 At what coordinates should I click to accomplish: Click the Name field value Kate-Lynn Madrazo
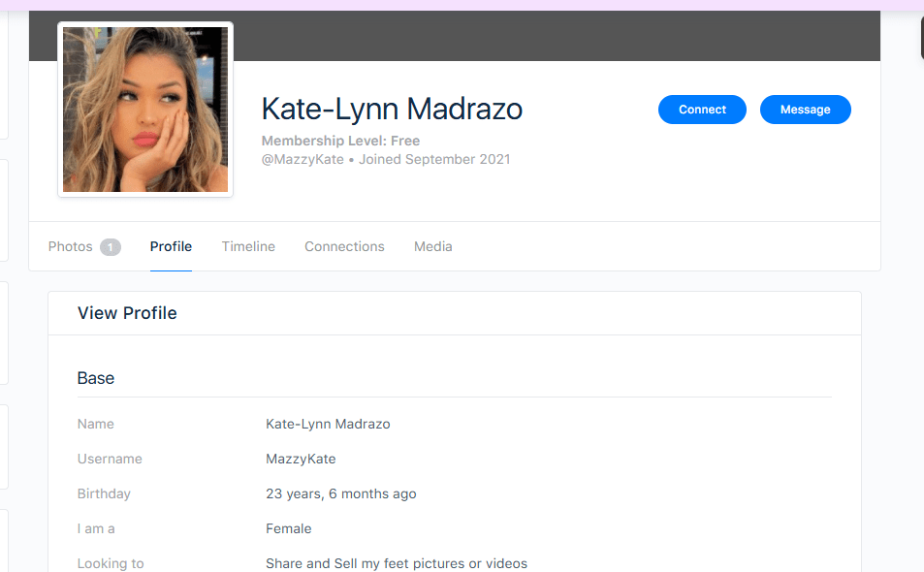point(328,424)
